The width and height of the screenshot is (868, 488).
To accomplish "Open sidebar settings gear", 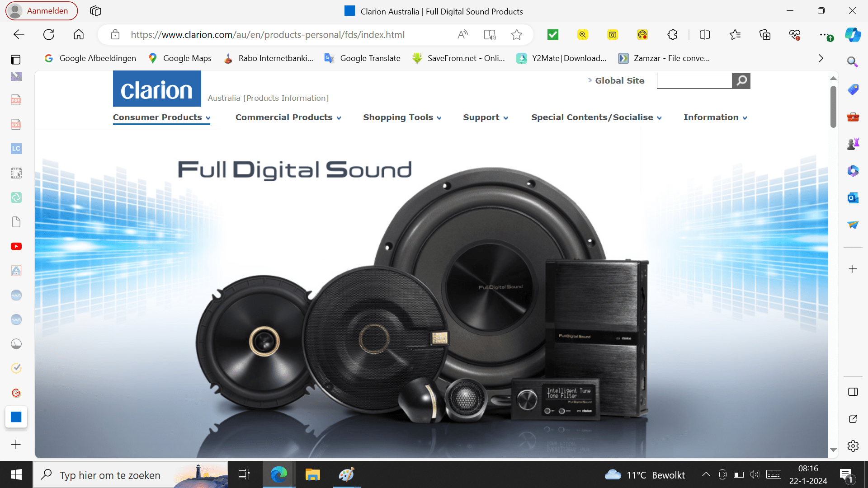I will (853, 446).
